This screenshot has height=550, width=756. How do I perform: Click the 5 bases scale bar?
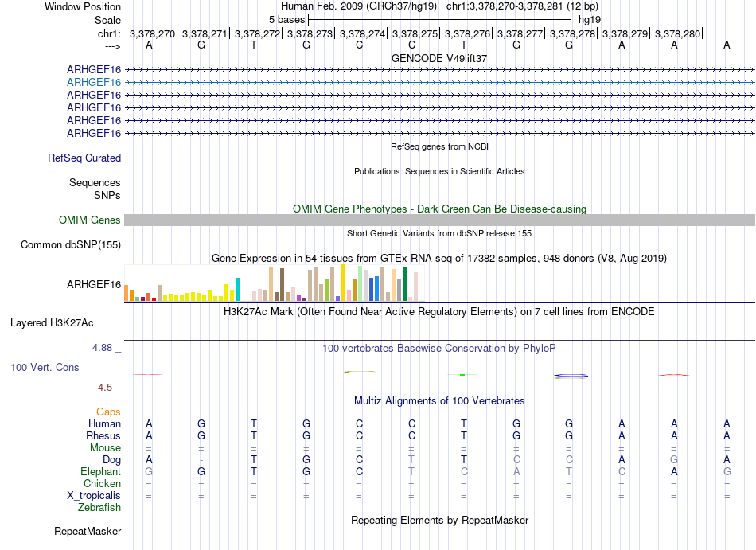[x=440, y=20]
